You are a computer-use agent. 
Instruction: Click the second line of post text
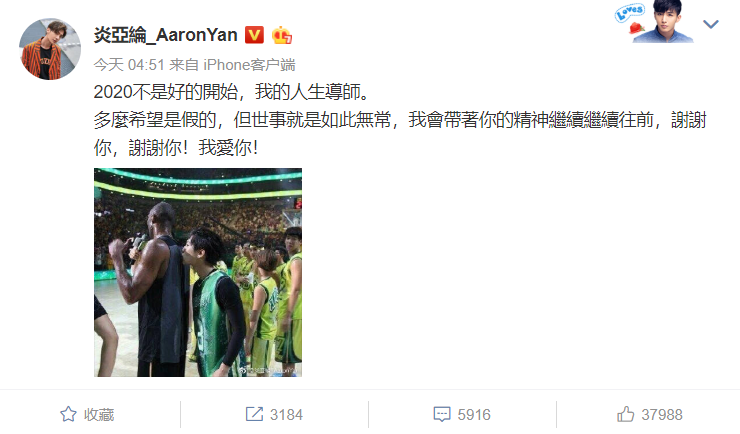[400, 120]
